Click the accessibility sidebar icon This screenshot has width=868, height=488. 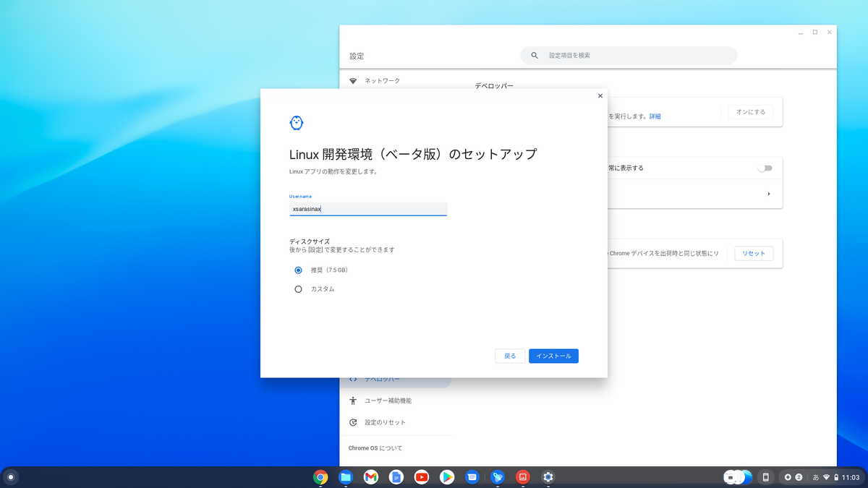click(x=353, y=401)
